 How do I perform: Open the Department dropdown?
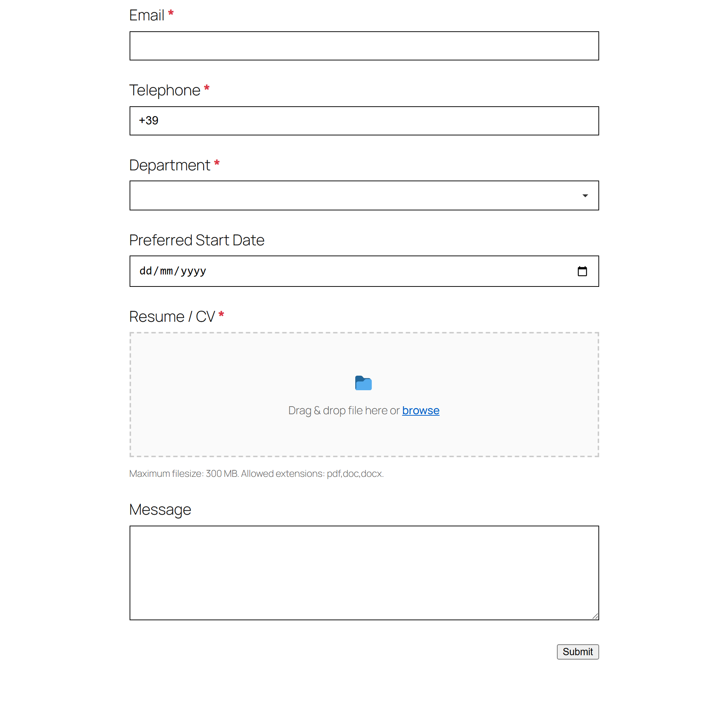(364, 195)
